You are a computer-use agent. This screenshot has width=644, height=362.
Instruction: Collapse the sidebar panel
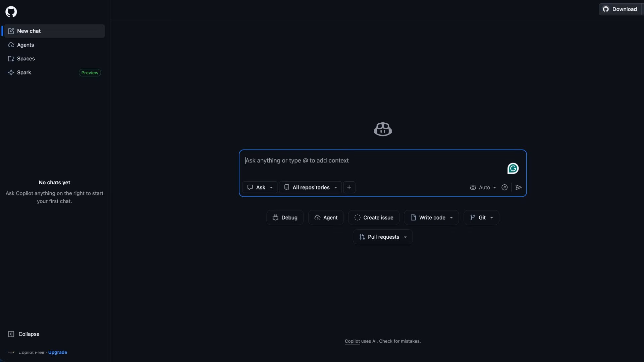(23, 334)
